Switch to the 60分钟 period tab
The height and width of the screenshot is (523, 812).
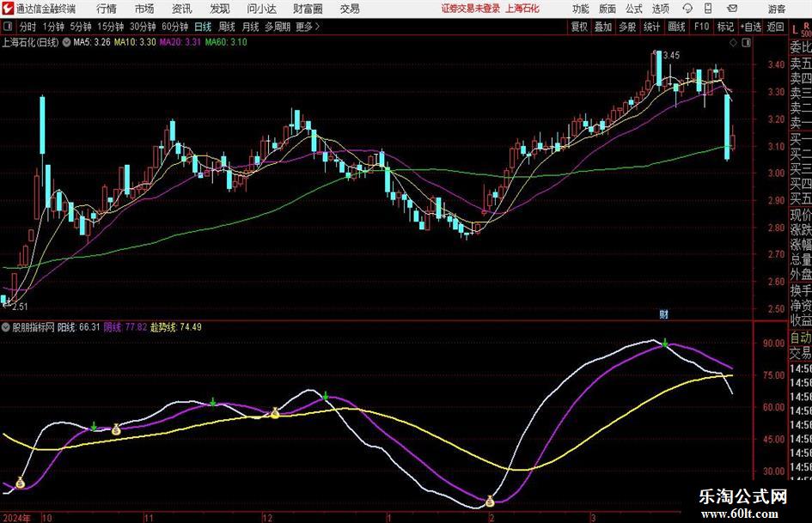174,27
